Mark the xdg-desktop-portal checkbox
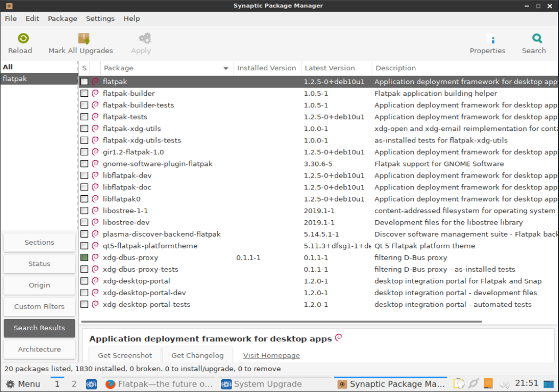The height and width of the screenshot is (392, 559). [x=84, y=281]
